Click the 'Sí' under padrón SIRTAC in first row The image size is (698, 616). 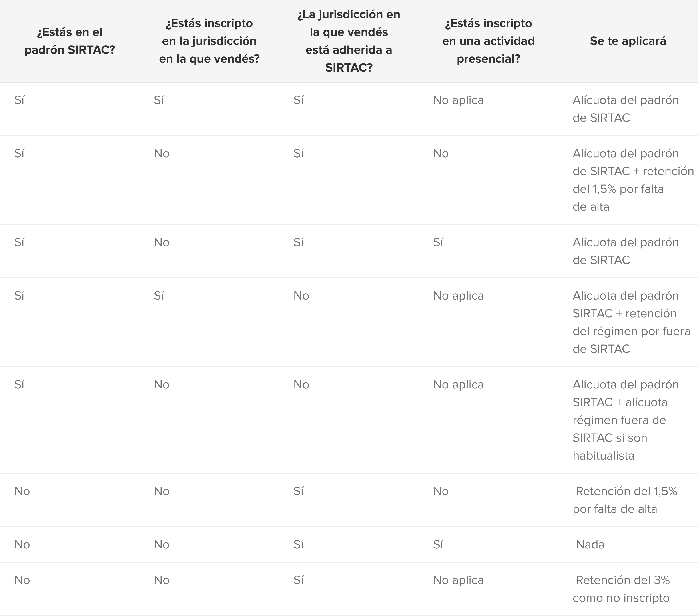pyautogui.click(x=19, y=100)
